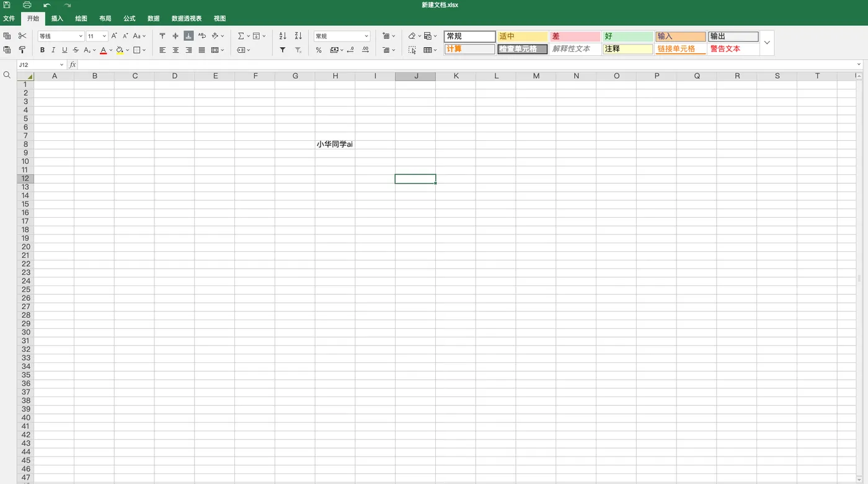Switch to the 插入 tab

tap(57, 19)
